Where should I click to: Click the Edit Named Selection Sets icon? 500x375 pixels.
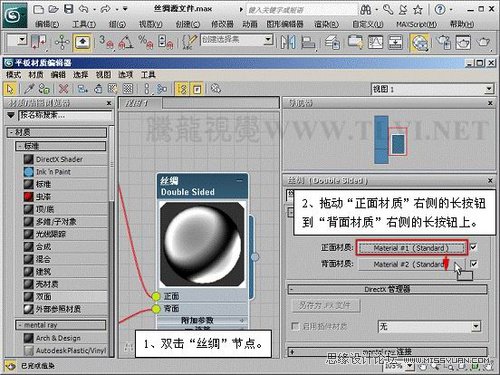[x=190, y=43]
